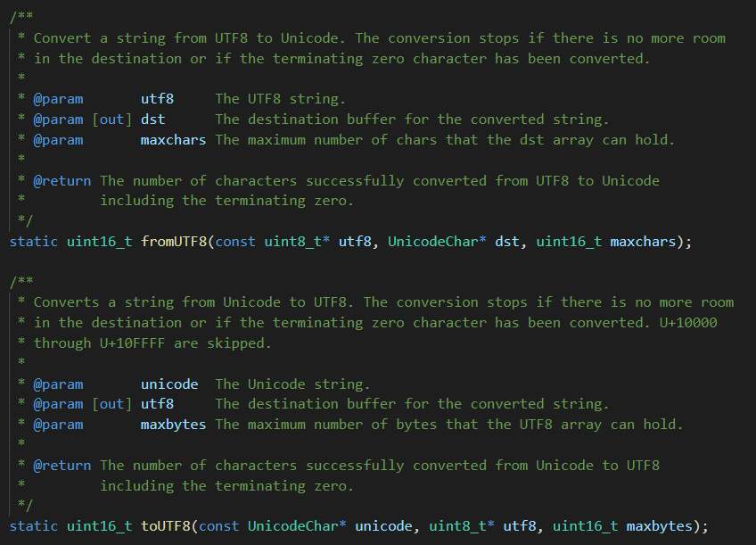Click maxchars in the @param documentation line
756x545 pixels.
coord(173,139)
